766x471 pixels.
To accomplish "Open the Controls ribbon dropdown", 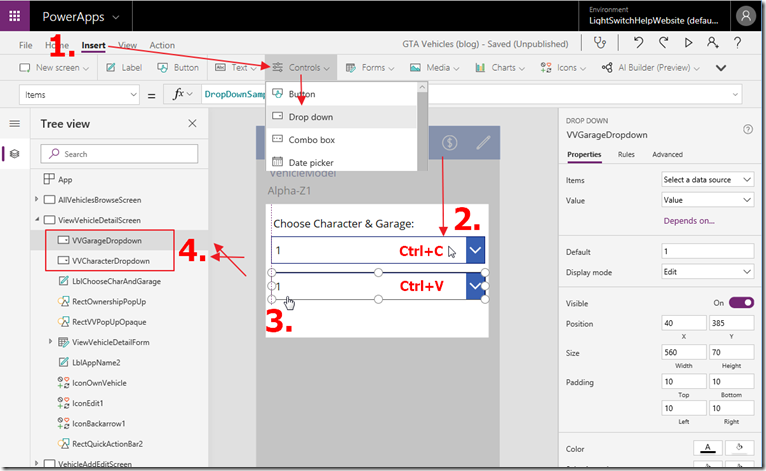I will click(x=301, y=68).
